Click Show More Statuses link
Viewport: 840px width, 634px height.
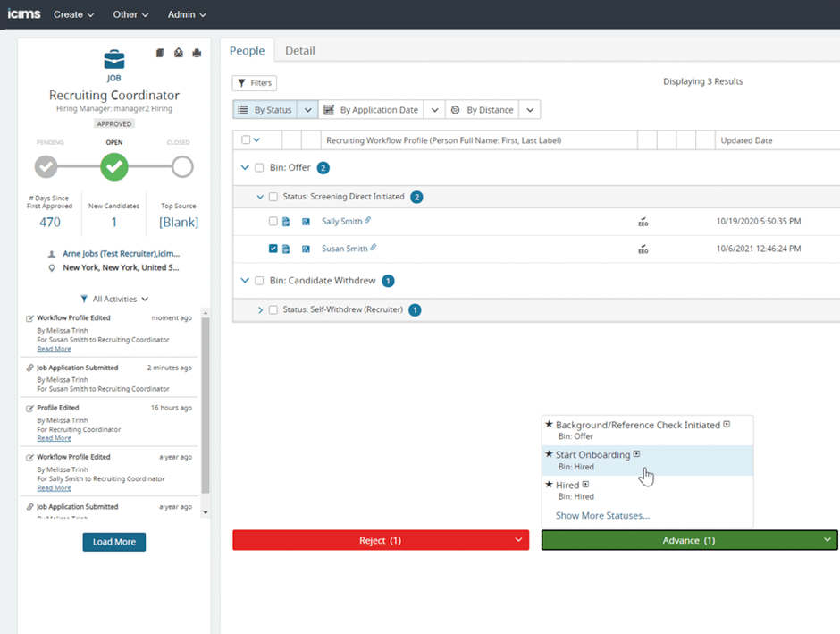point(602,516)
